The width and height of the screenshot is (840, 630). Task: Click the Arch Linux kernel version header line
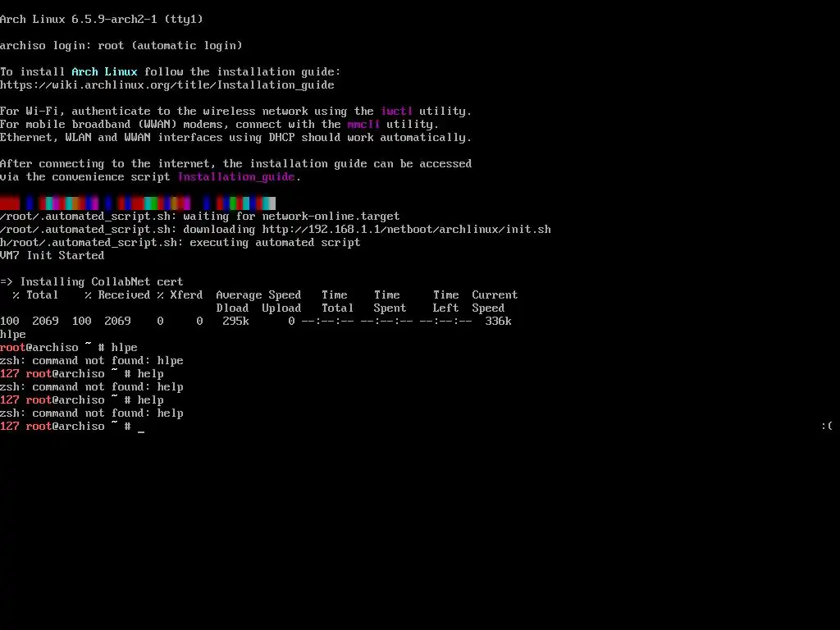click(101, 20)
